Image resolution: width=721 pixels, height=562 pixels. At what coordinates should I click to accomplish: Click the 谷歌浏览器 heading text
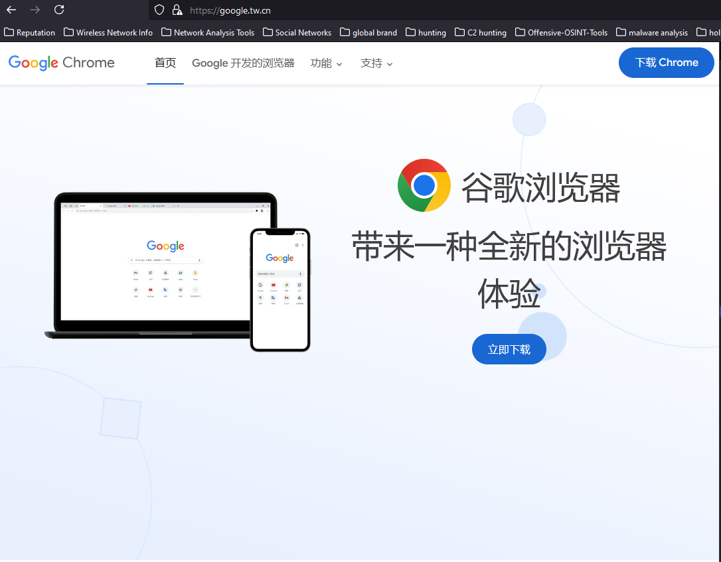tap(541, 188)
